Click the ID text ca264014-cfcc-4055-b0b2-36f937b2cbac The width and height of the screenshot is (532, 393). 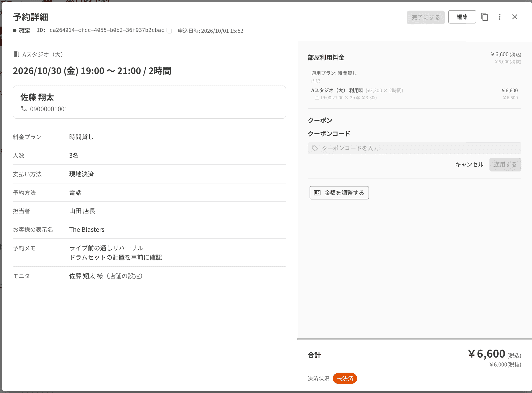tap(107, 30)
